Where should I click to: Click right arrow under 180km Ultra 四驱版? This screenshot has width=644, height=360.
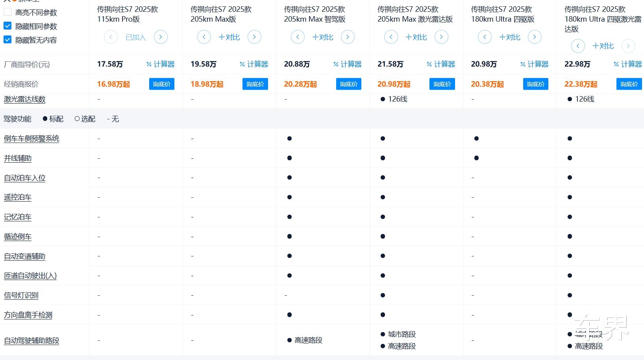[535, 37]
